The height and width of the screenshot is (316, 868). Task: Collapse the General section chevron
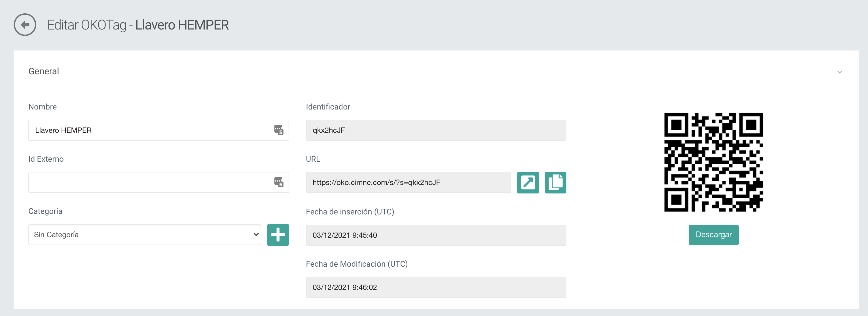point(839,72)
